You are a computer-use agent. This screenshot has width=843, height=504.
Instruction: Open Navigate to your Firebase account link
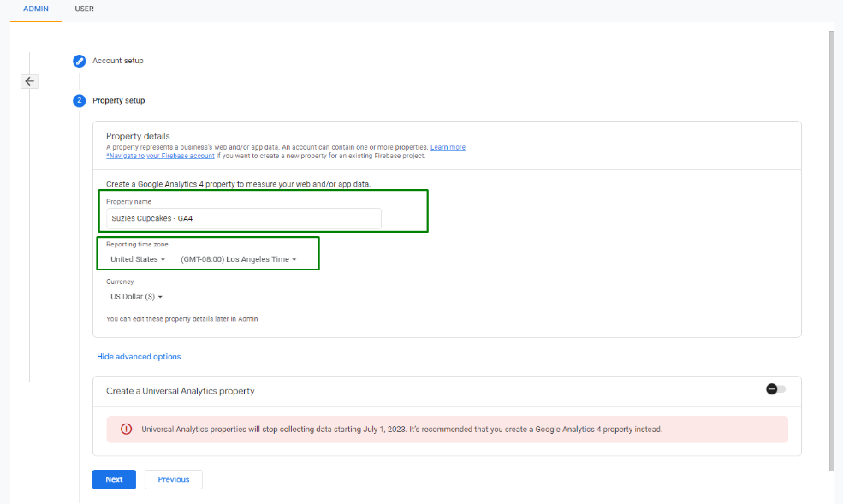160,156
